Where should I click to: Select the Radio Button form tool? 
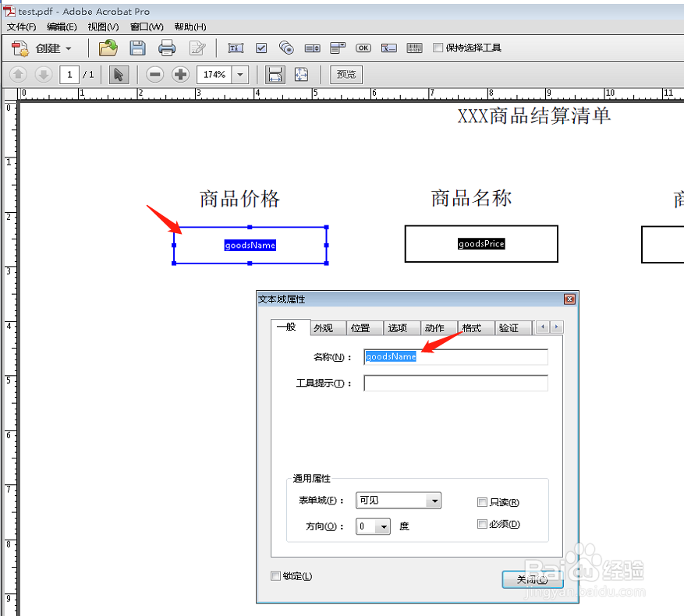(x=286, y=48)
